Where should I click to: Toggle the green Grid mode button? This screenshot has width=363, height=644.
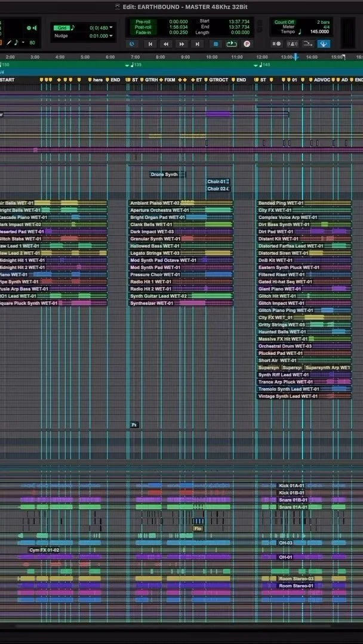tap(61, 28)
